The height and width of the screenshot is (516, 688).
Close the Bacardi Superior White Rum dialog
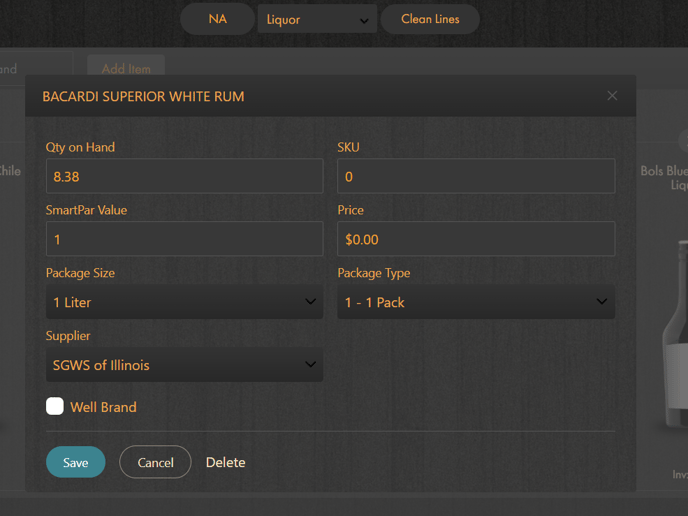point(612,96)
